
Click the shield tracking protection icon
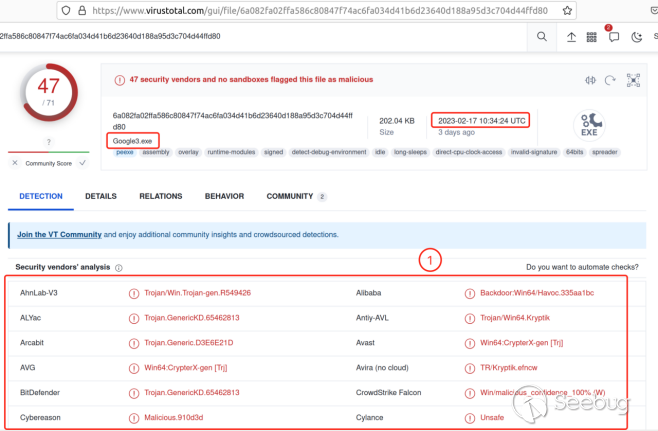pos(66,10)
